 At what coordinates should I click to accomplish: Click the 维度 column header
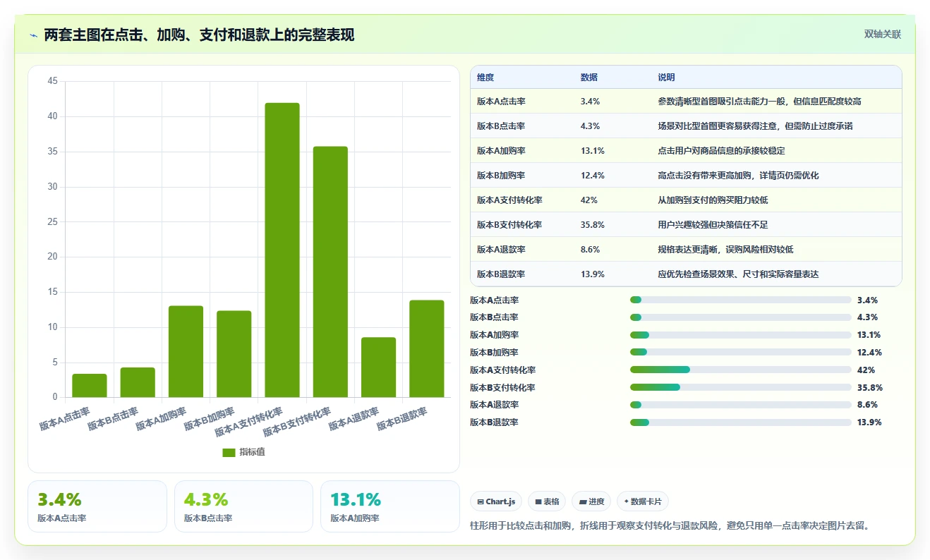pyautogui.click(x=485, y=78)
